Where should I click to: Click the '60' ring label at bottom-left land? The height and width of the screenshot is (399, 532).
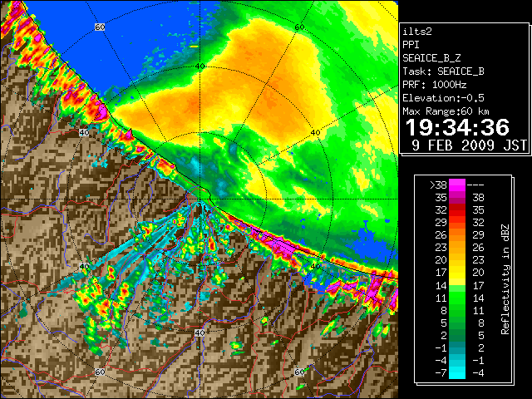pyautogui.click(x=100, y=372)
